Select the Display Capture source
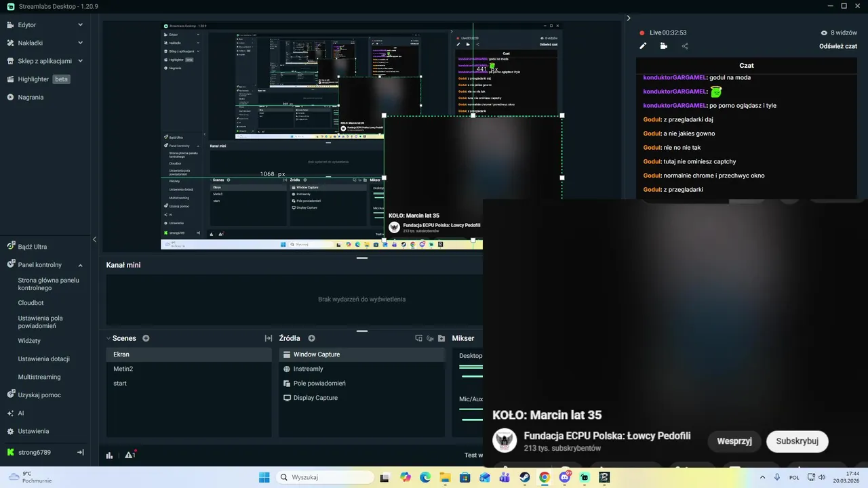The height and width of the screenshot is (488, 868). [x=362, y=398]
